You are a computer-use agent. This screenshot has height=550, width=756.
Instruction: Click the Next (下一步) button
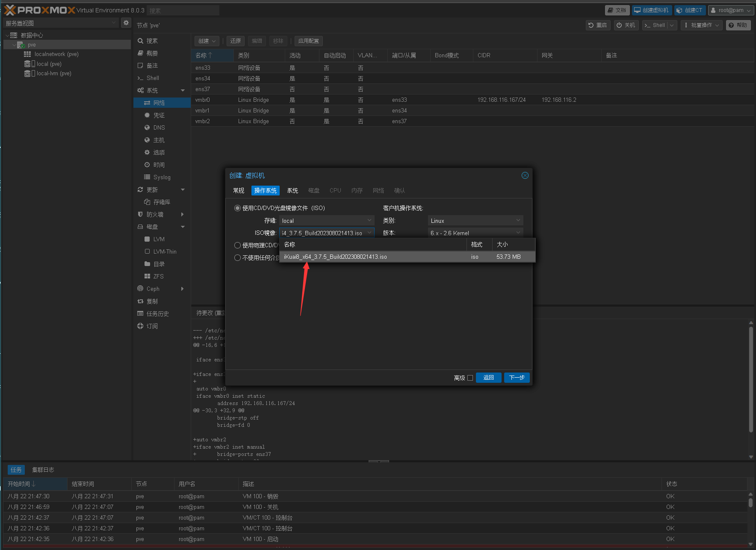[517, 378]
